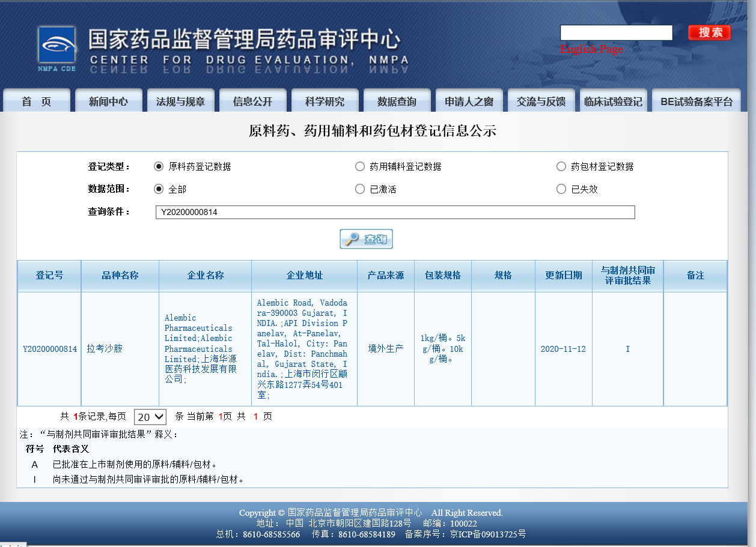
Task: Click the 查询条件 input containing Y20200000814
Action: click(x=394, y=212)
